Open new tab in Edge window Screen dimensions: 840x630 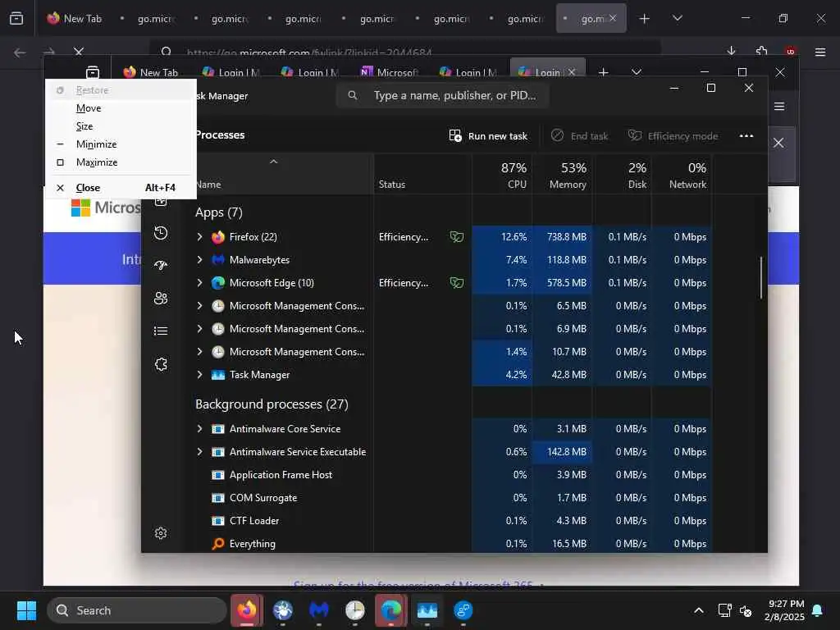(603, 72)
